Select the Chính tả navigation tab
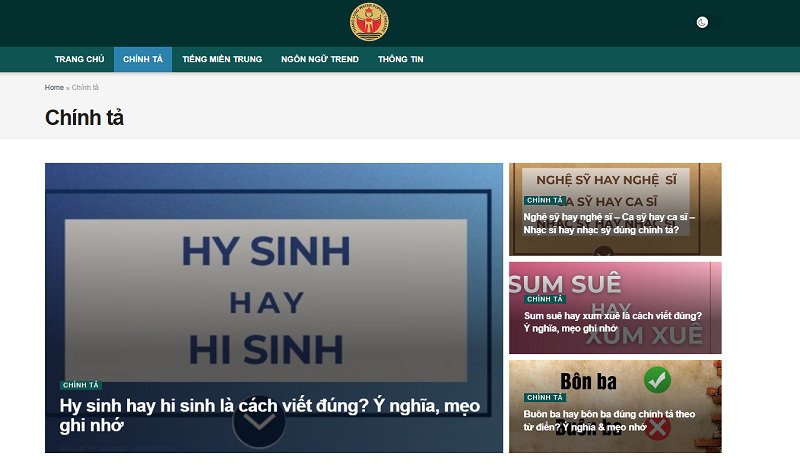 click(143, 59)
